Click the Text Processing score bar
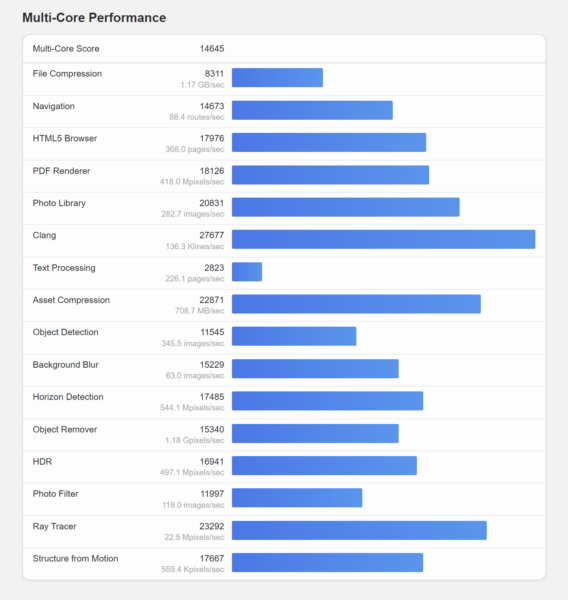568x600 pixels. click(247, 272)
